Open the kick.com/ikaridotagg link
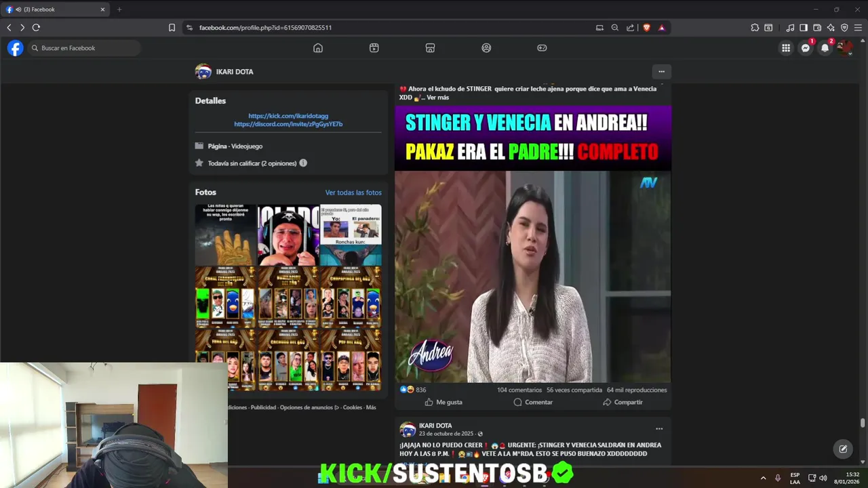Image resolution: width=868 pixels, height=488 pixels. tap(288, 116)
